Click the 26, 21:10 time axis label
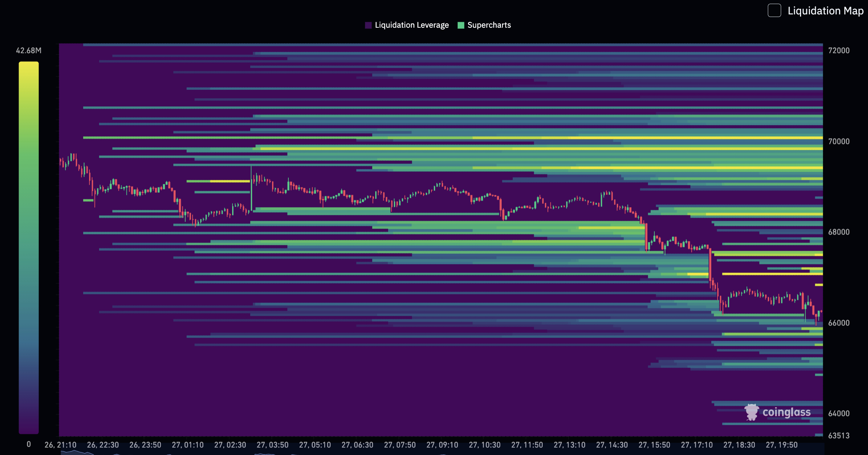The width and height of the screenshot is (868, 455). (x=60, y=445)
